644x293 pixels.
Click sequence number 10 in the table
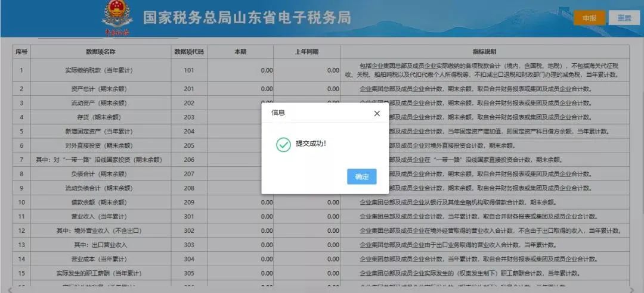click(x=21, y=202)
